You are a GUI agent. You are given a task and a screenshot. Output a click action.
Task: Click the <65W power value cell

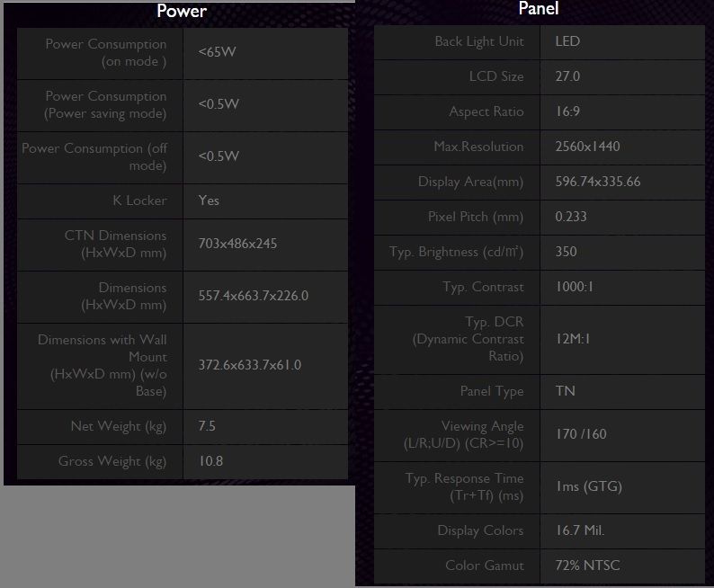[x=266, y=53]
